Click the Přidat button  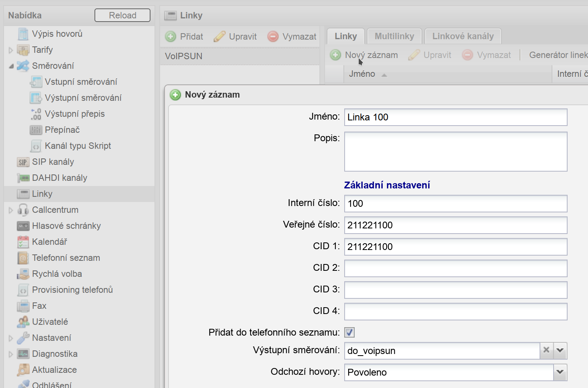click(184, 36)
